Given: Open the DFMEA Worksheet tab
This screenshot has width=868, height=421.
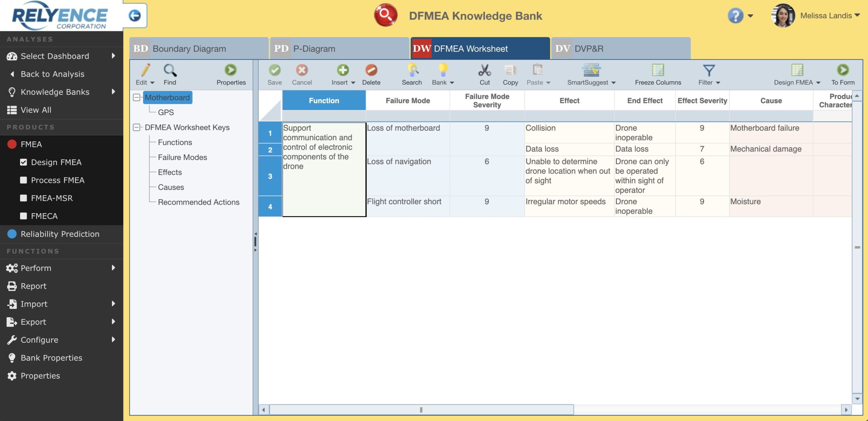Looking at the screenshot, I should tap(480, 48).
